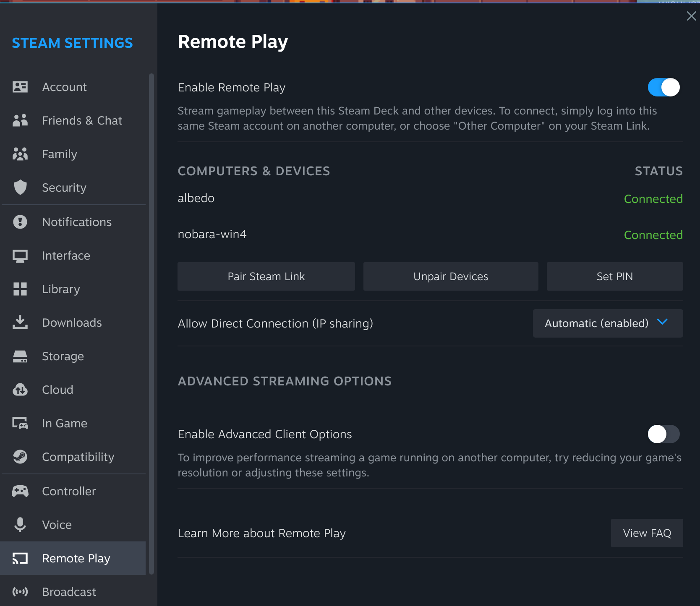Open the Controller gamepad icon
The image size is (700, 606).
[20, 491]
